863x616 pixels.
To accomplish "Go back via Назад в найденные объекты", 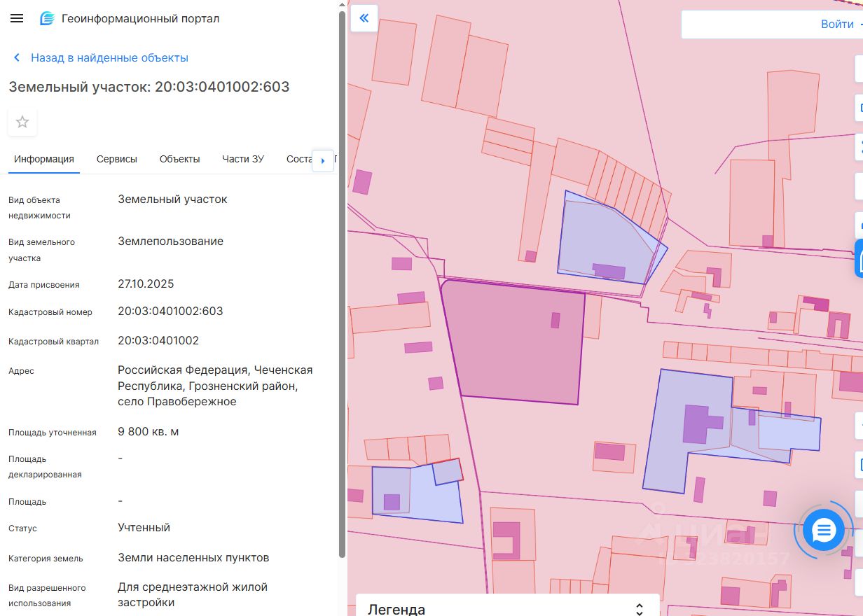I will tap(109, 57).
